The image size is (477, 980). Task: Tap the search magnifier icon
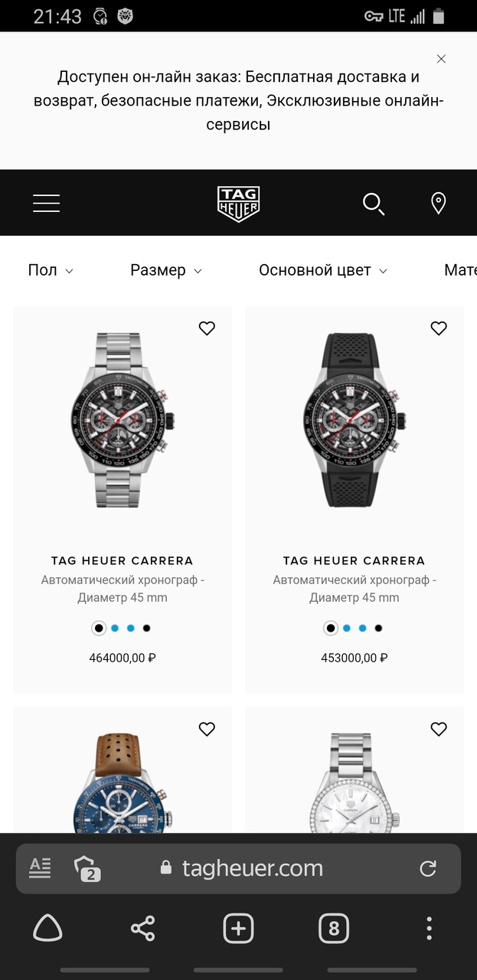(x=373, y=204)
